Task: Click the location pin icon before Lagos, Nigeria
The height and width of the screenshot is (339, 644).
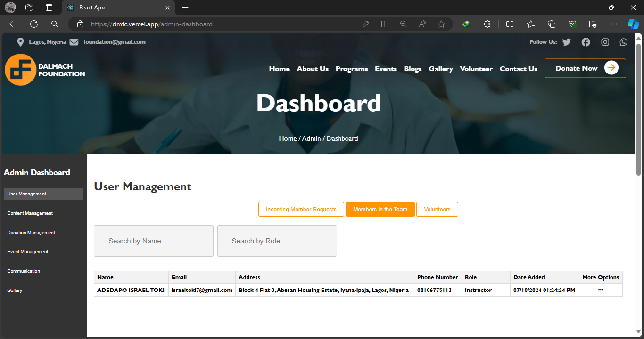Action: pyautogui.click(x=20, y=41)
